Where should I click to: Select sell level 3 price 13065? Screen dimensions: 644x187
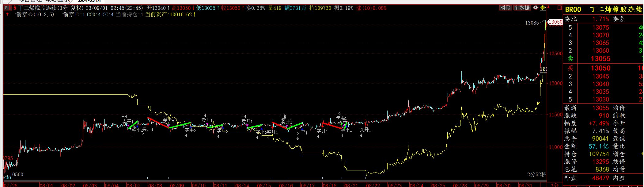click(x=600, y=43)
